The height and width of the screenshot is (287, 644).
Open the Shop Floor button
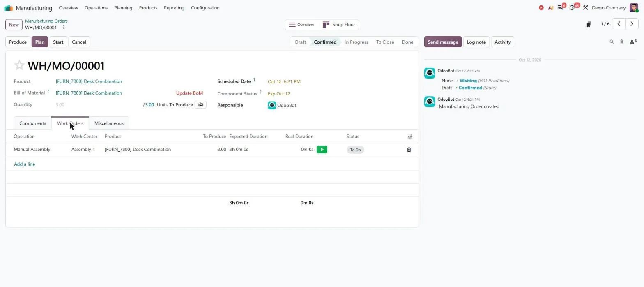point(340,25)
